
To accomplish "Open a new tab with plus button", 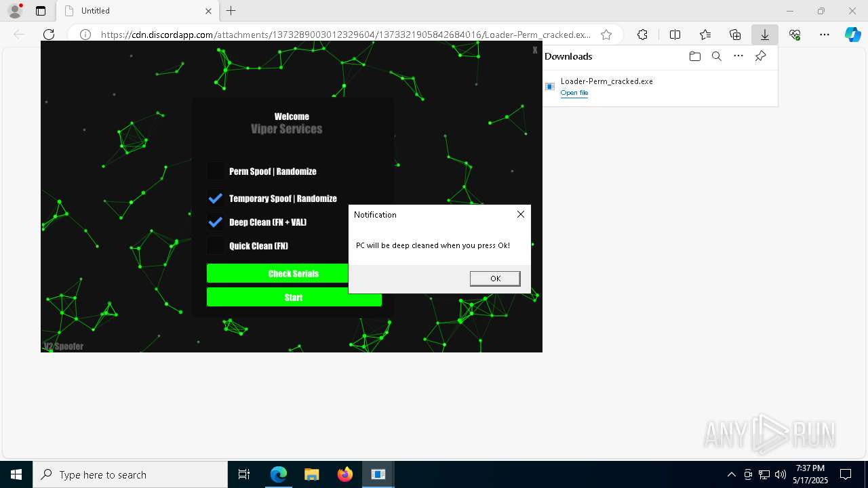I will coord(231,11).
